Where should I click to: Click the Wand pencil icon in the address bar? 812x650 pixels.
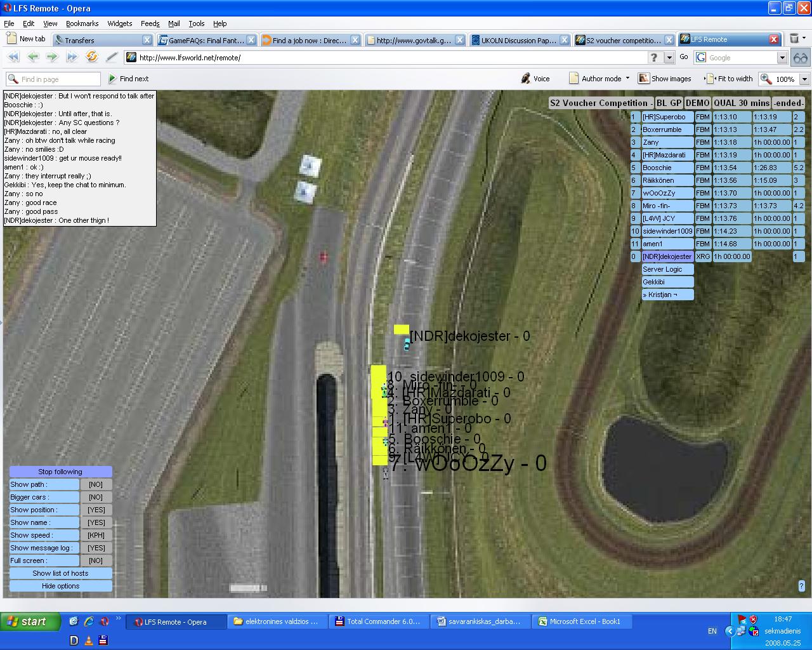point(112,57)
